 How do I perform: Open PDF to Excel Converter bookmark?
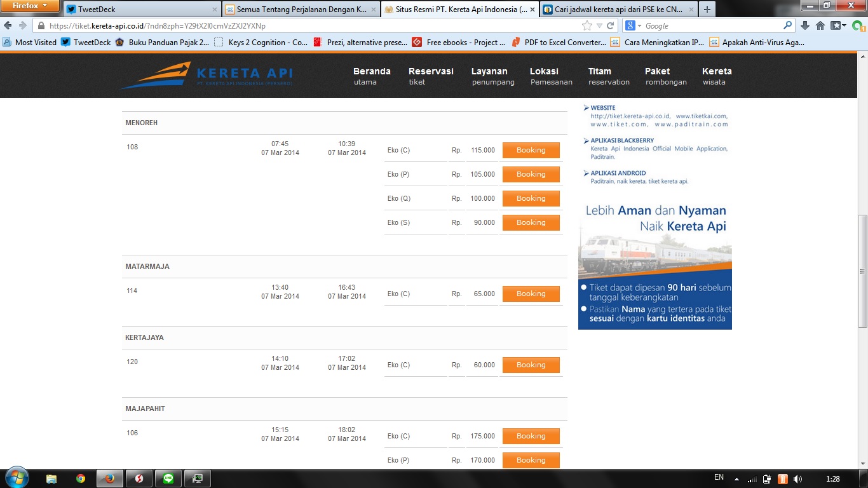(x=559, y=43)
